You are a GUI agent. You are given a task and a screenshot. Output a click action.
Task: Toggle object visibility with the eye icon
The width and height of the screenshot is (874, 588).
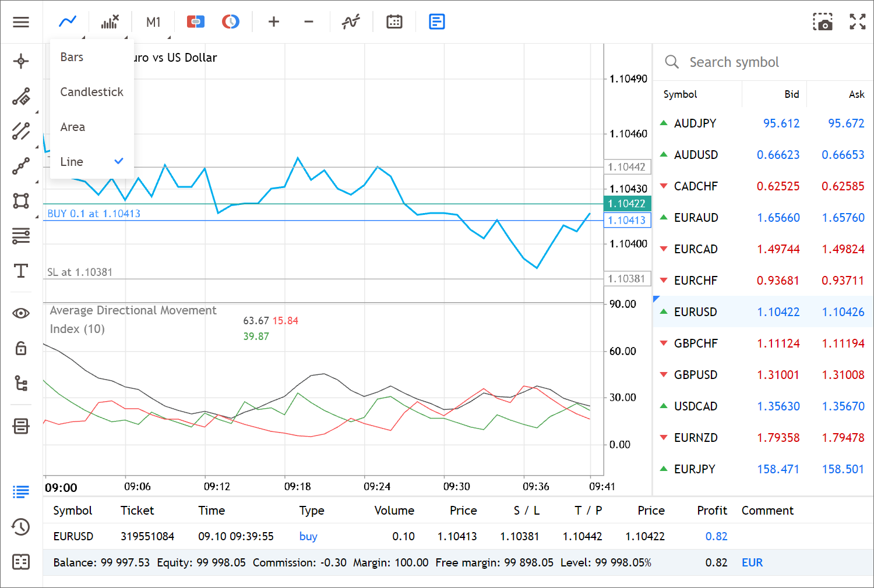21,313
